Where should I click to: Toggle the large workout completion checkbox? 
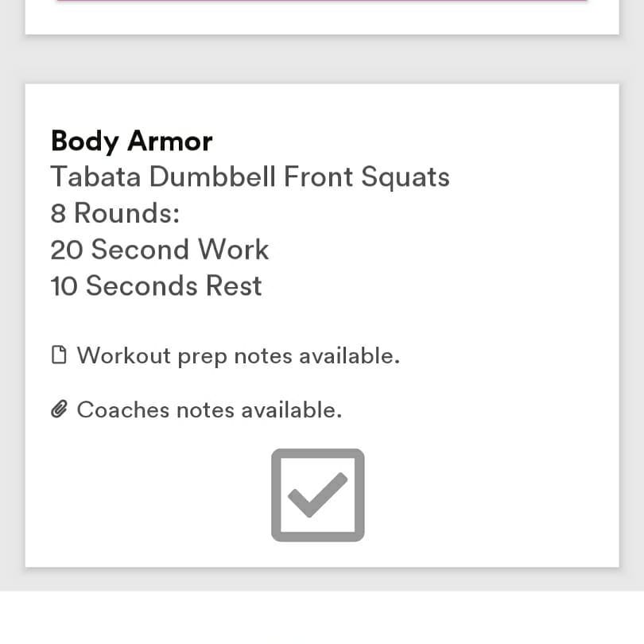(x=318, y=495)
